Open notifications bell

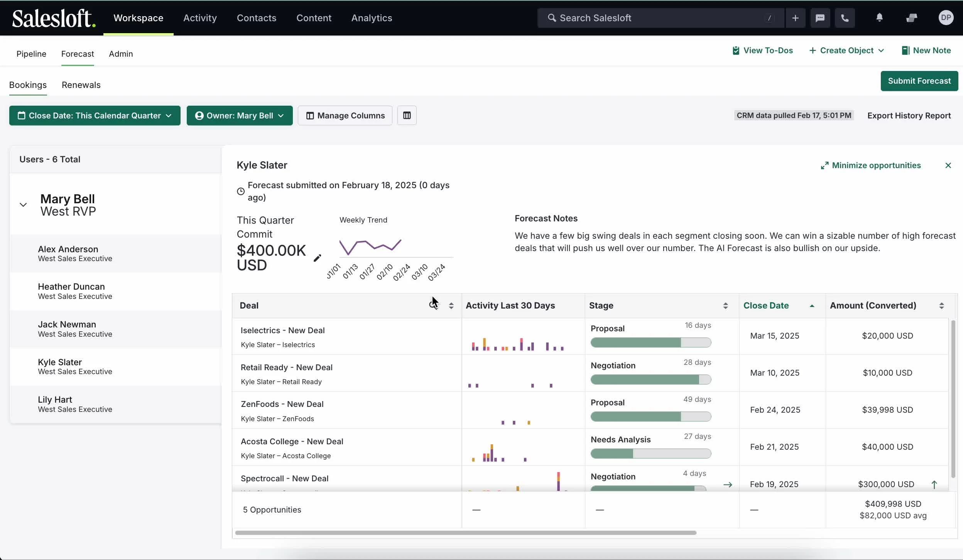point(879,18)
